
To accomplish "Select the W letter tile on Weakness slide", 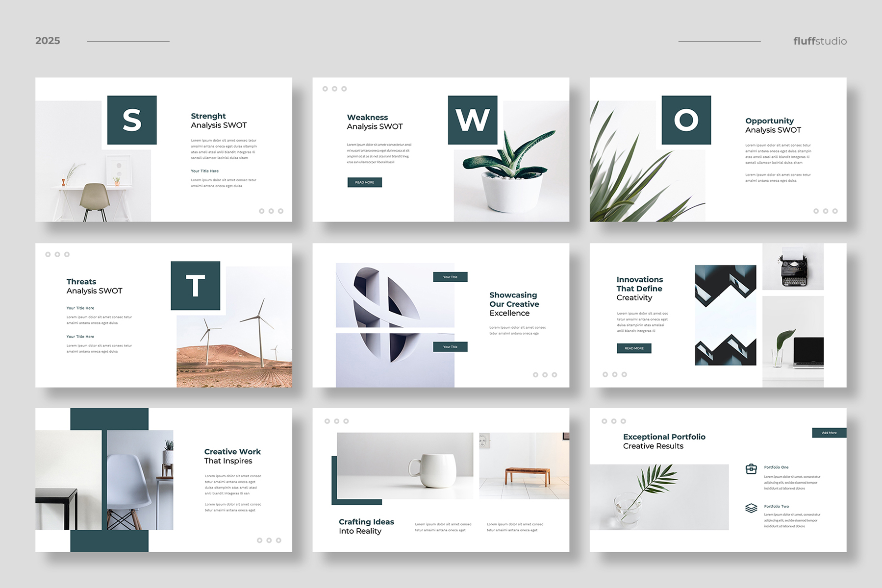I will coord(473,120).
